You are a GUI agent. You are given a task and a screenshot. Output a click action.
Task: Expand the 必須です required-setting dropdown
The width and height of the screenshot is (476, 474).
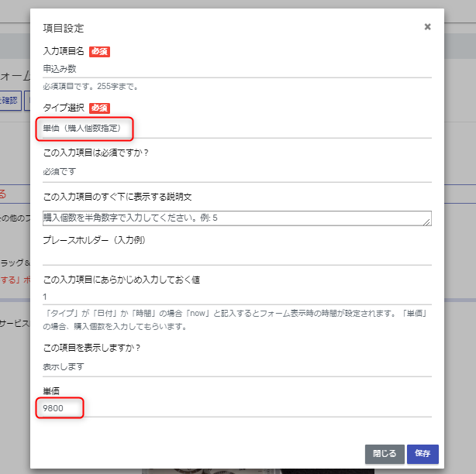coord(236,172)
